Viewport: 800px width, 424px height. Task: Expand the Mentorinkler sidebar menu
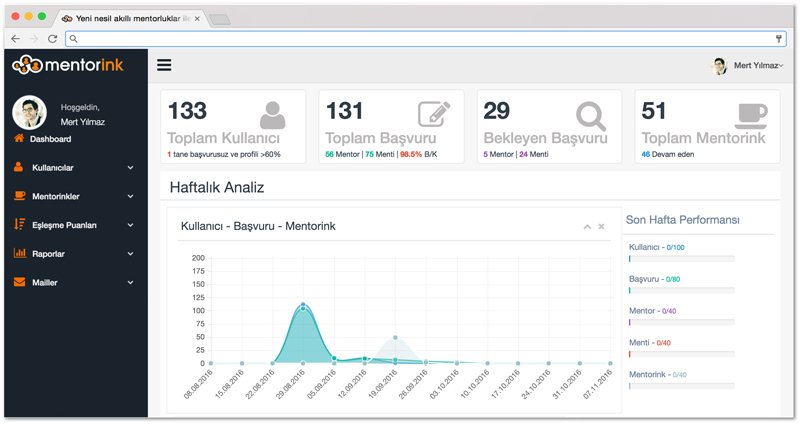(74, 196)
